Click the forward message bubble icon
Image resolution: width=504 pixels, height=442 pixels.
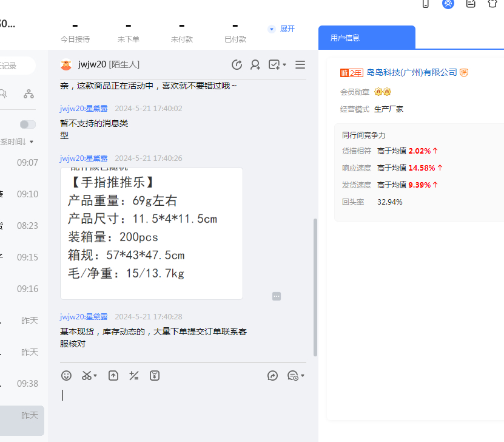[272, 376]
